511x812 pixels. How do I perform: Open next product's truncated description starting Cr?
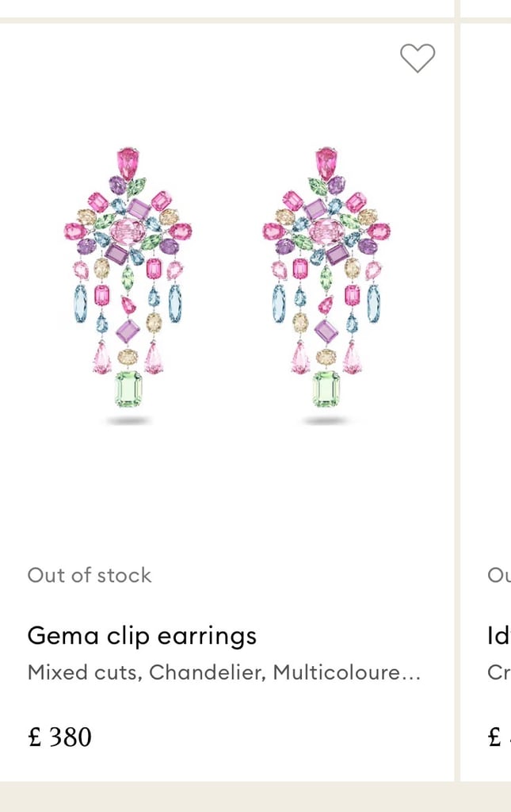pos(499,672)
